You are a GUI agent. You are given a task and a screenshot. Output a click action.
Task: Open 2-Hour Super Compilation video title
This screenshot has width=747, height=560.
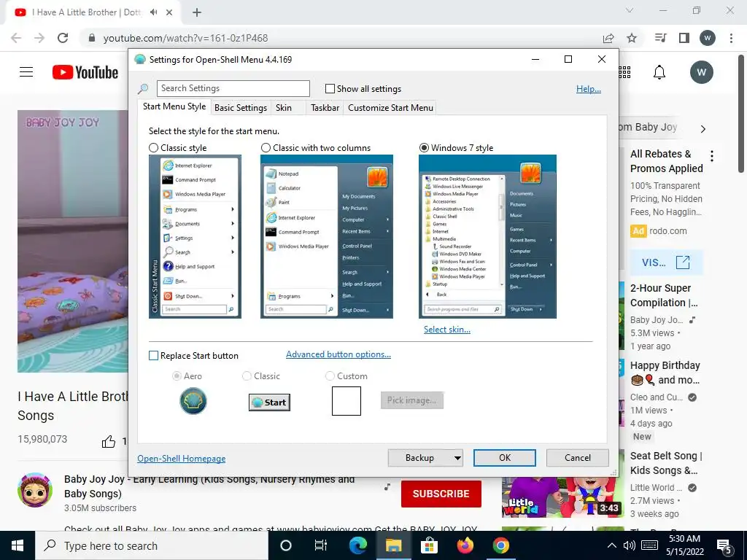tap(664, 296)
